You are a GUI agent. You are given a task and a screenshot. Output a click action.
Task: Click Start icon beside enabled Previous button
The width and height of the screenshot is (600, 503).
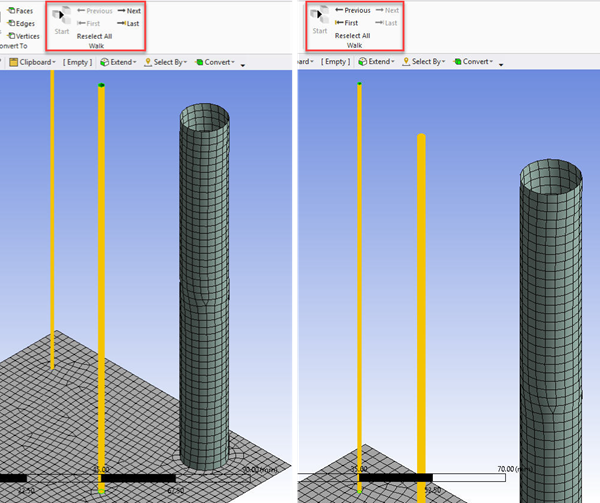(x=320, y=20)
